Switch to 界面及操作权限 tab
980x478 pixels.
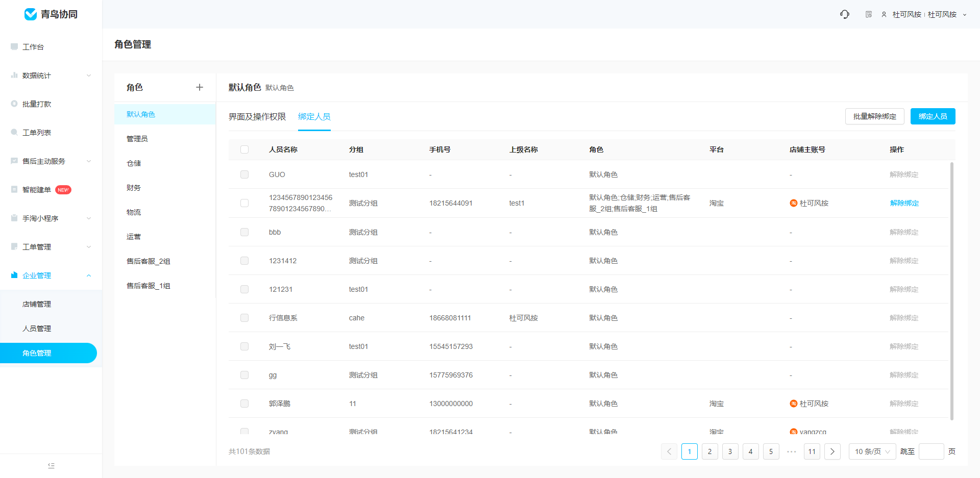click(257, 117)
